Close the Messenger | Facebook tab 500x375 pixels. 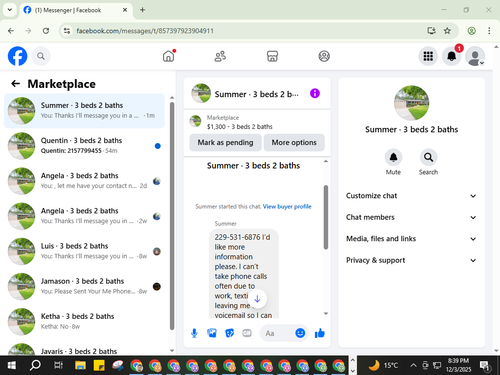click(125, 10)
